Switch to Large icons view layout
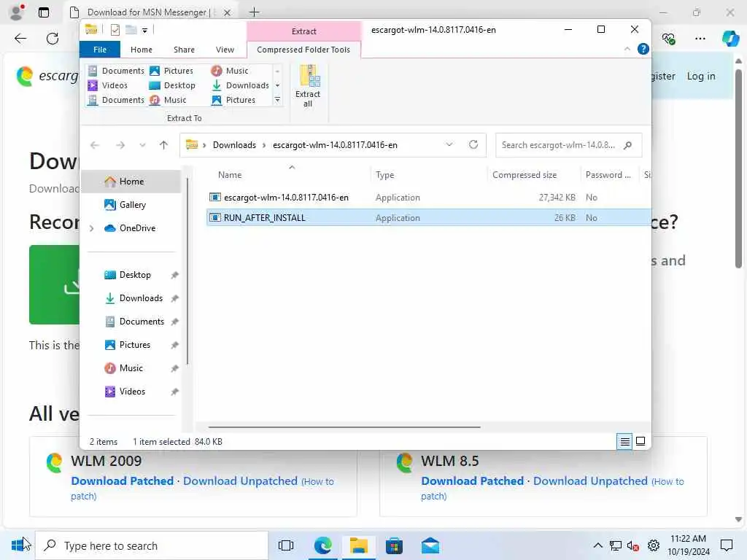747x560 pixels. 640,441
